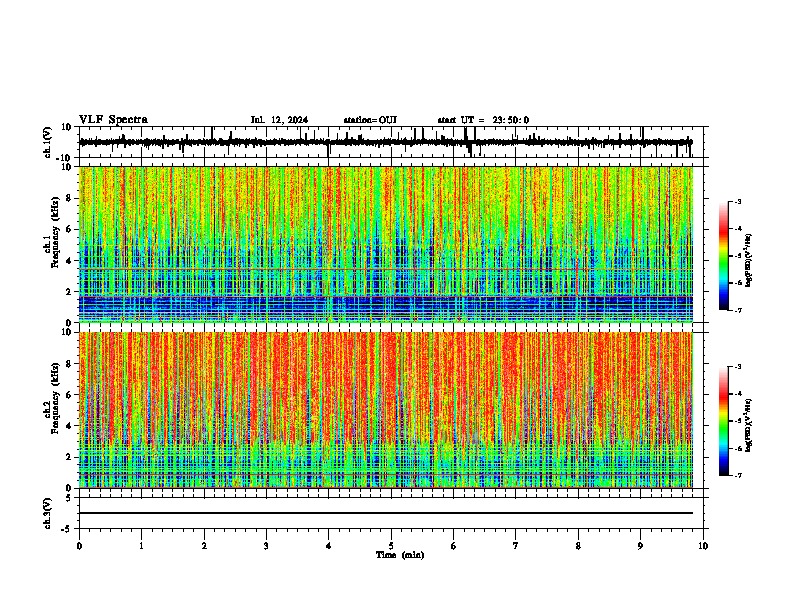This screenshot has width=792, height=612.
Task: Click the flat ch.3 voltage line
Action: pos(386,513)
